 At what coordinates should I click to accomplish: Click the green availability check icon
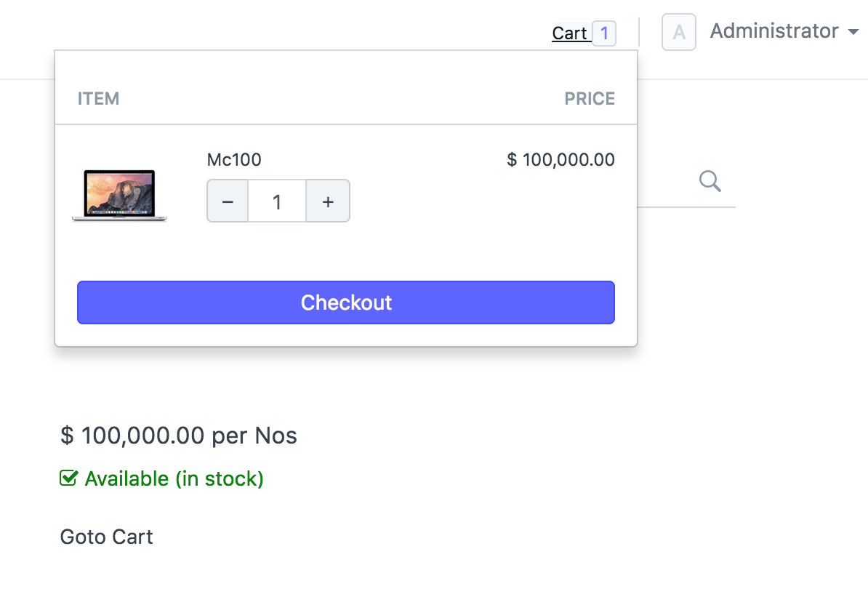tap(68, 478)
